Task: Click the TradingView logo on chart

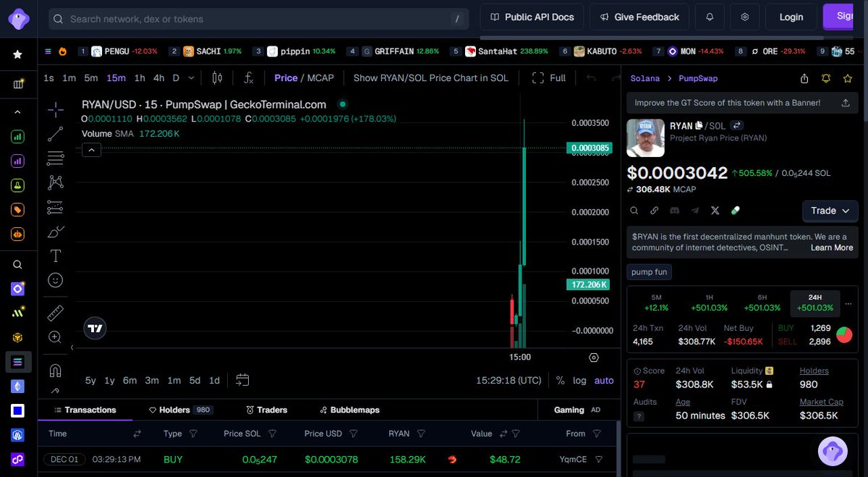Action: click(95, 328)
